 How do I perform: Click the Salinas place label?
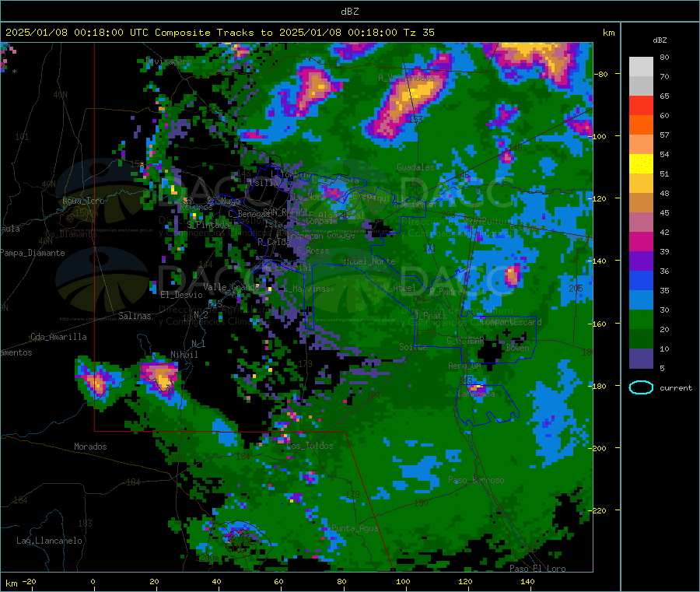click(135, 316)
